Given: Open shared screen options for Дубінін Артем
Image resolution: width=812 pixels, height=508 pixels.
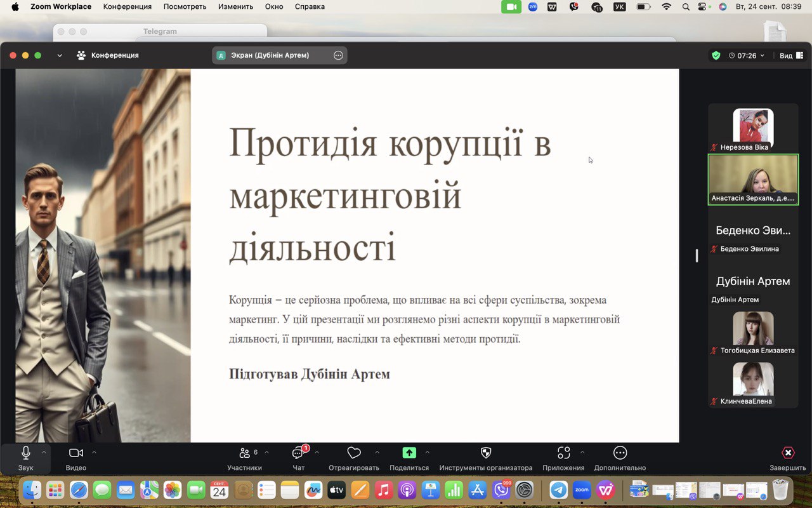Looking at the screenshot, I should (338, 55).
